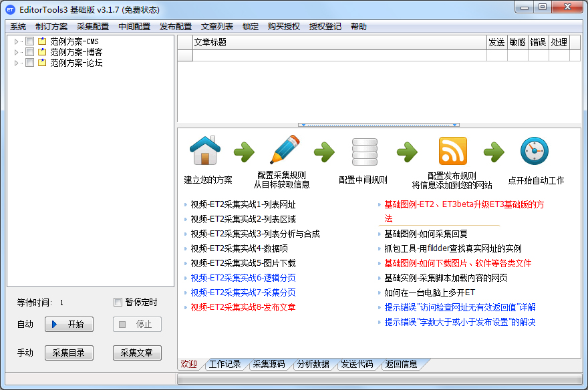
Task: Click the folder icon of 范例方案-CMS
Action: click(42, 41)
